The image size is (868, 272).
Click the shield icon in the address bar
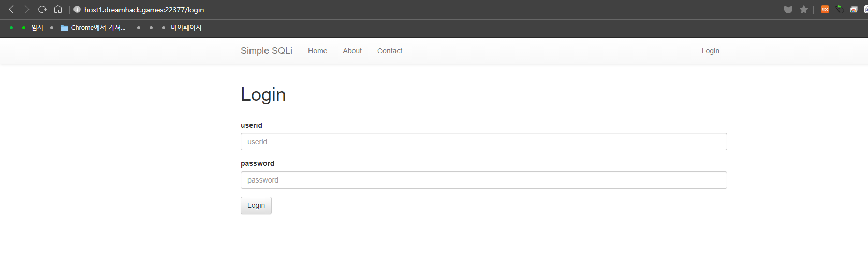788,9
